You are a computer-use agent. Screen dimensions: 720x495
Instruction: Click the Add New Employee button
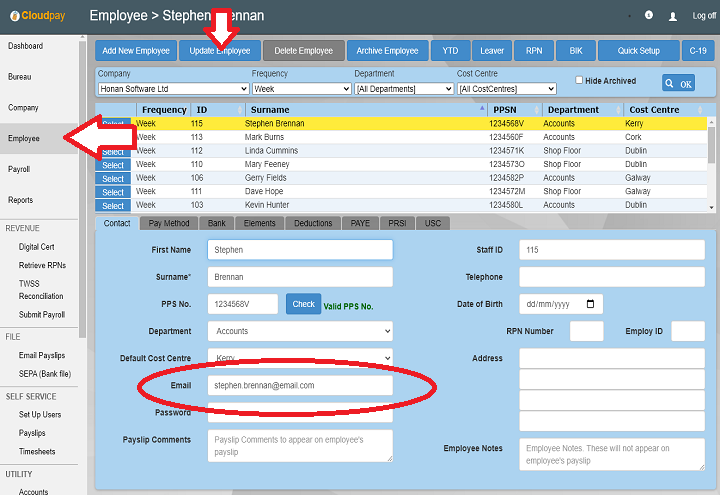coord(136,51)
